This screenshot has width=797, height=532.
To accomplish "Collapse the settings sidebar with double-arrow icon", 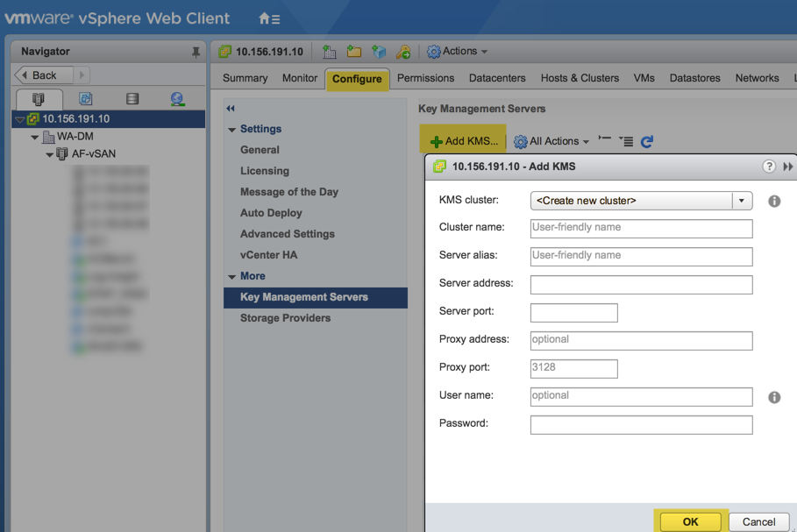I will point(231,109).
